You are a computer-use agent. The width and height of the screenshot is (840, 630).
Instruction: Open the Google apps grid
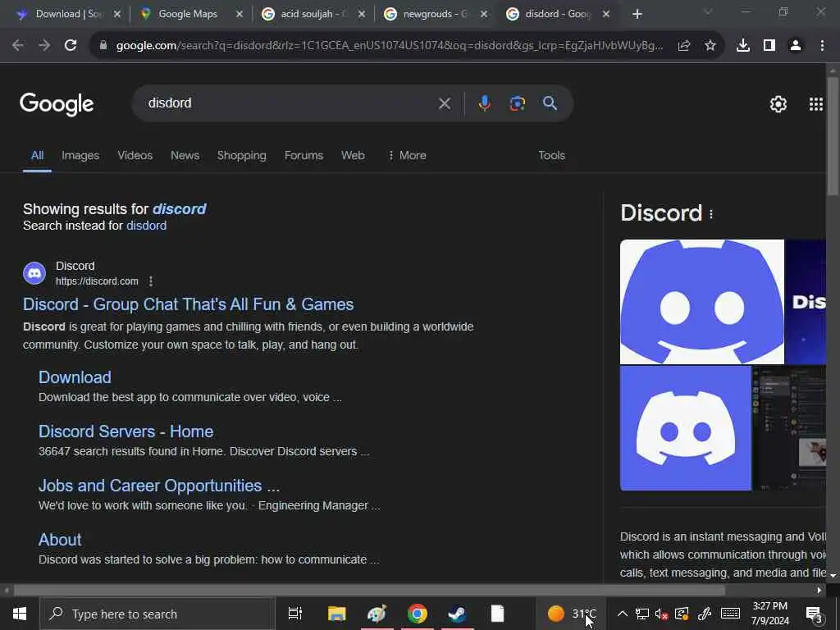pos(816,104)
